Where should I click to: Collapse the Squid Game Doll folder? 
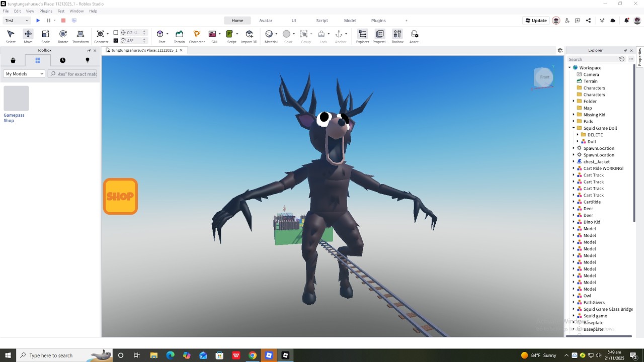(x=574, y=128)
